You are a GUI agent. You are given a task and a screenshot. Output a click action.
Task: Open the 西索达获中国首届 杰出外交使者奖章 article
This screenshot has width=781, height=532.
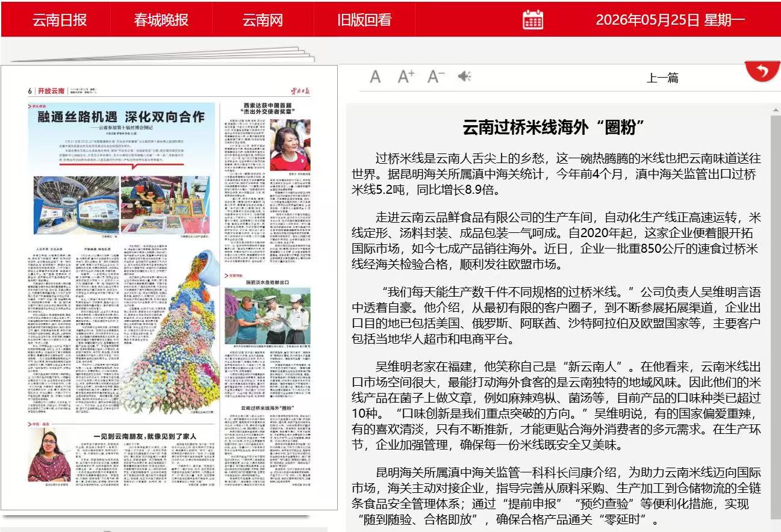coord(267,108)
